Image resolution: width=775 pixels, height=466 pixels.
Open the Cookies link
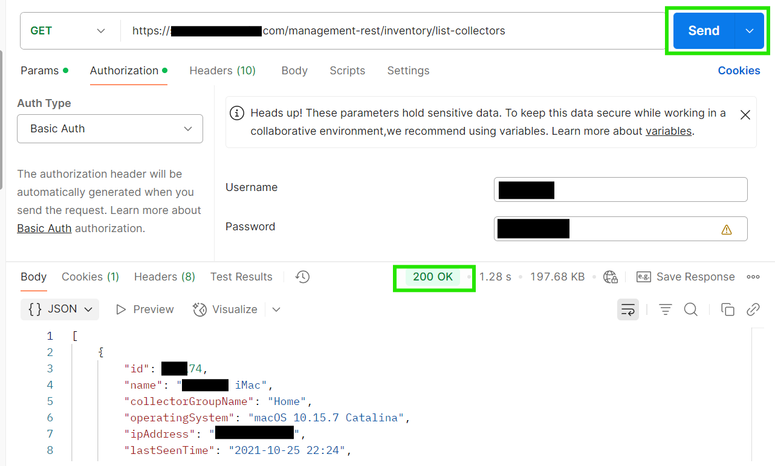(x=739, y=71)
